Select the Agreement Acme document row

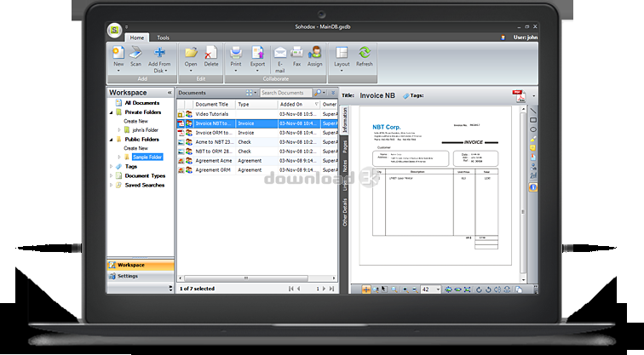257,161
